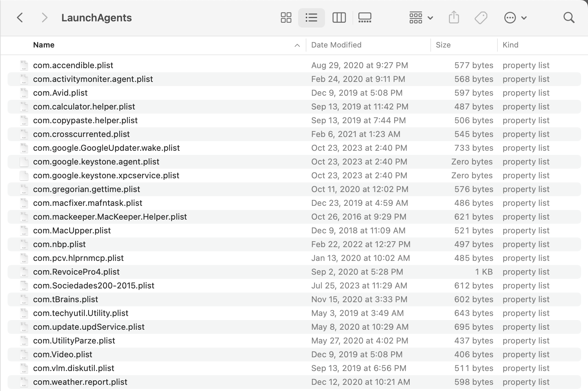The width and height of the screenshot is (588, 391).
Task: Switch to column view
Action: pos(339,18)
